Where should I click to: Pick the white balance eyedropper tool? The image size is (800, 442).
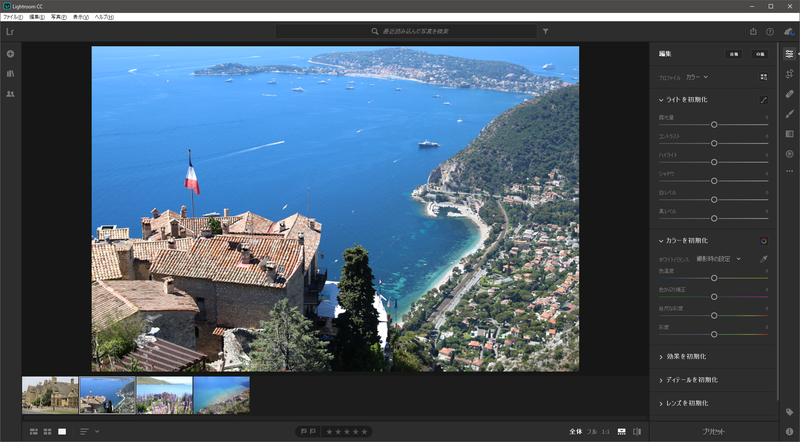(x=763, y=259)
